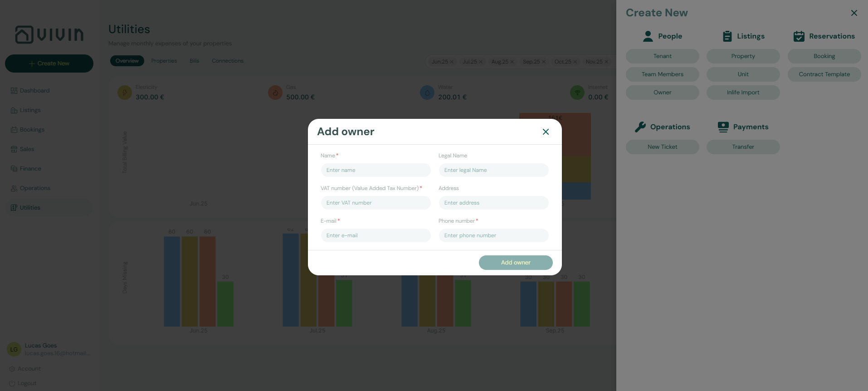Close the Create New side panel
This screenshot has width=868, height=391.
[x=854, y=13]
